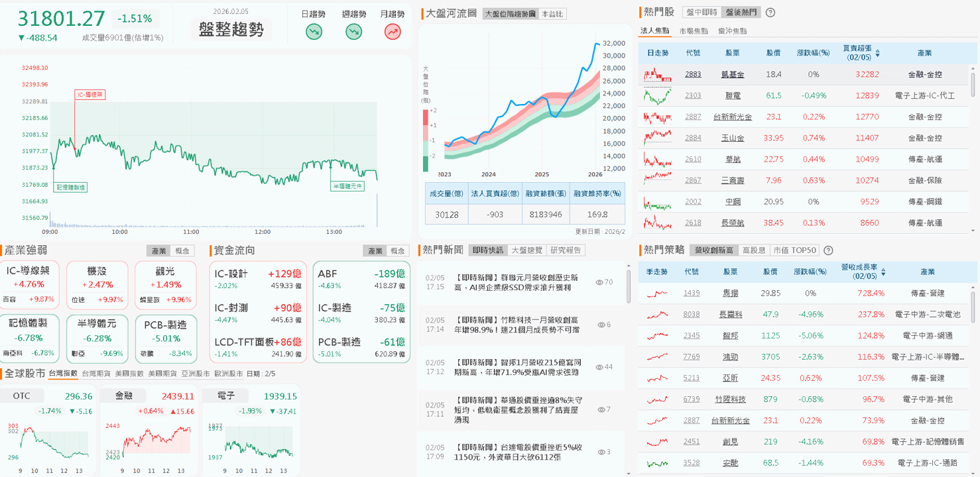
Task: Open 台灣期貨 tab in 全球股市
Action: (96, 374)
